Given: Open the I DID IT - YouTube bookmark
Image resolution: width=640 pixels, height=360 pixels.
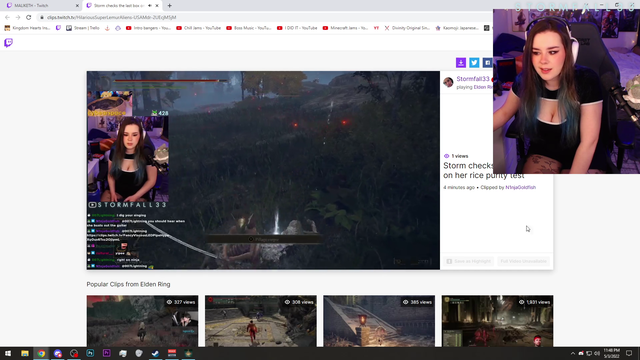Looking at the screenshot, I should pos(297,28).
